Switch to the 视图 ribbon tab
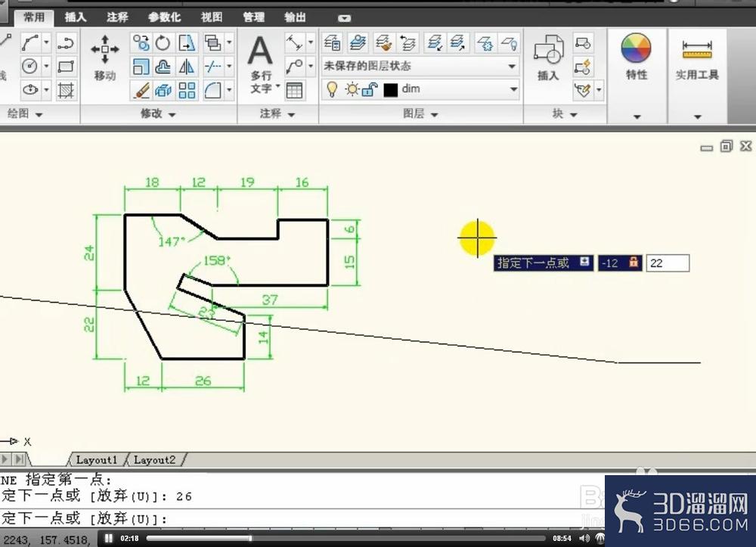This screenshot has width=756, height=547. point(212,17)
